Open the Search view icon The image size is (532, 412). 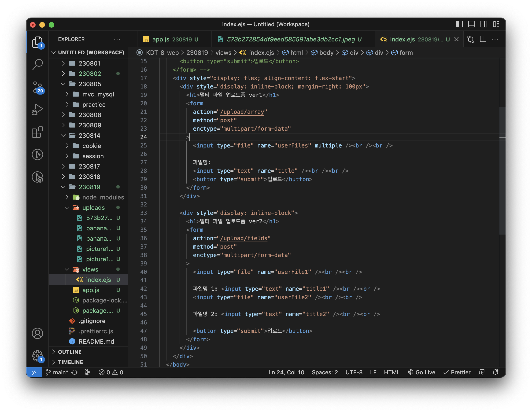point(37,65)
